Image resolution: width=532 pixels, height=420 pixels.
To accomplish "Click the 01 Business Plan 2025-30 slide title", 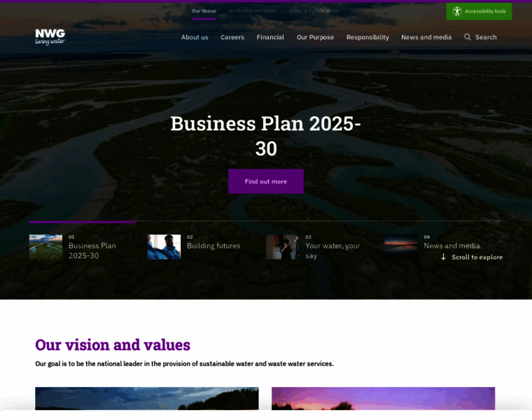I will point(92,251).
